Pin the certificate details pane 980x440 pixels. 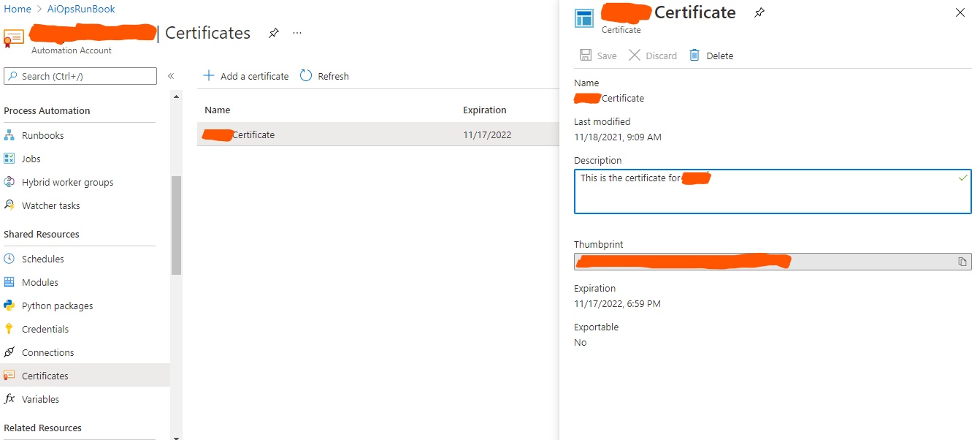pos(759,12)
